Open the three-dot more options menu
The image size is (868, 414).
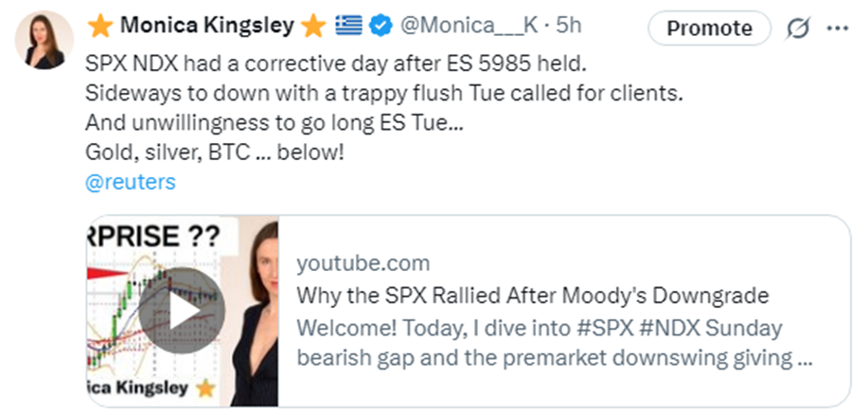pos(838,28)
